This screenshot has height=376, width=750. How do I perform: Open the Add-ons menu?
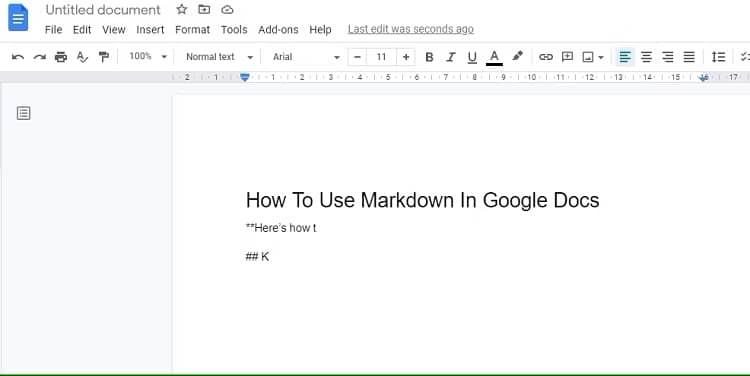pos(278,30)
